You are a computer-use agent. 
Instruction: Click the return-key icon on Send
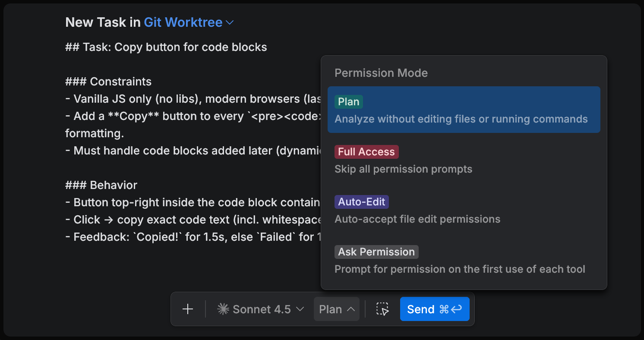(x=456, y=309)
